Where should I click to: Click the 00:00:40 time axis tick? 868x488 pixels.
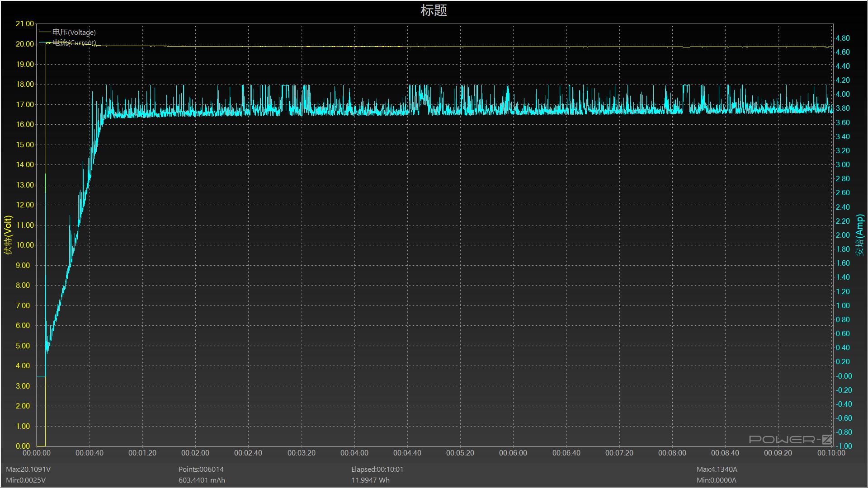(x=90, y=453)
